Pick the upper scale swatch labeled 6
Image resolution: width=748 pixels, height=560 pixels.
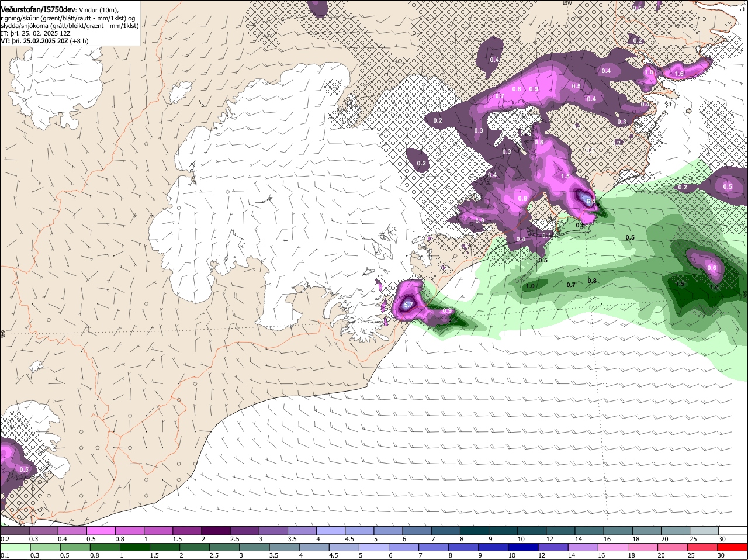coord(417,531)
